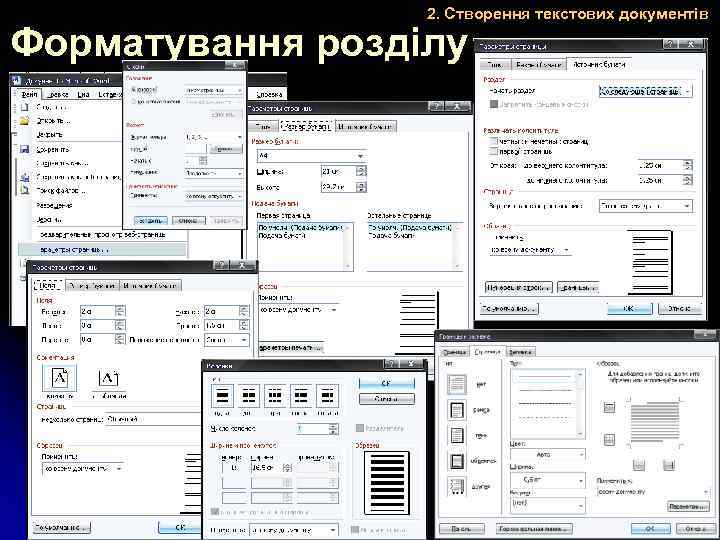This screenshot has width=720, height=540.
Task: Toggle equal column width checkbox
Action: [214, 512]
